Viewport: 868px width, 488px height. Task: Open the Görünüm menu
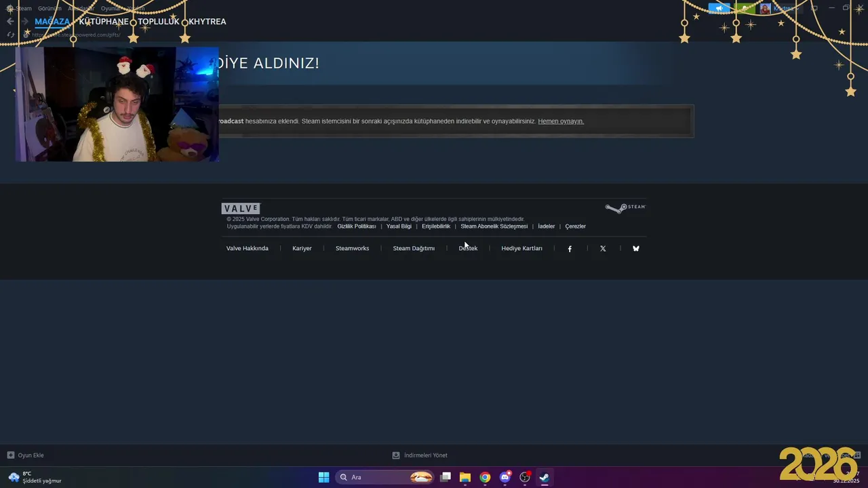(50, 8)
